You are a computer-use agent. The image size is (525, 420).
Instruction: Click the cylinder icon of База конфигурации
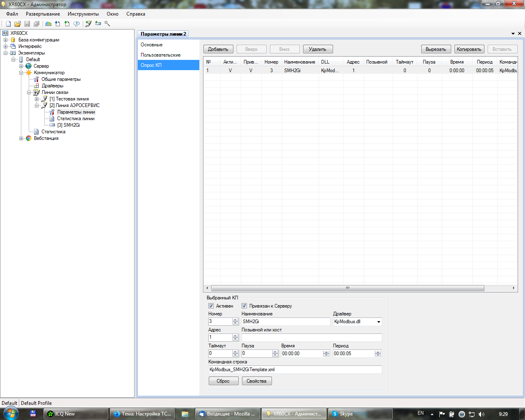click(x=13, y=40)
